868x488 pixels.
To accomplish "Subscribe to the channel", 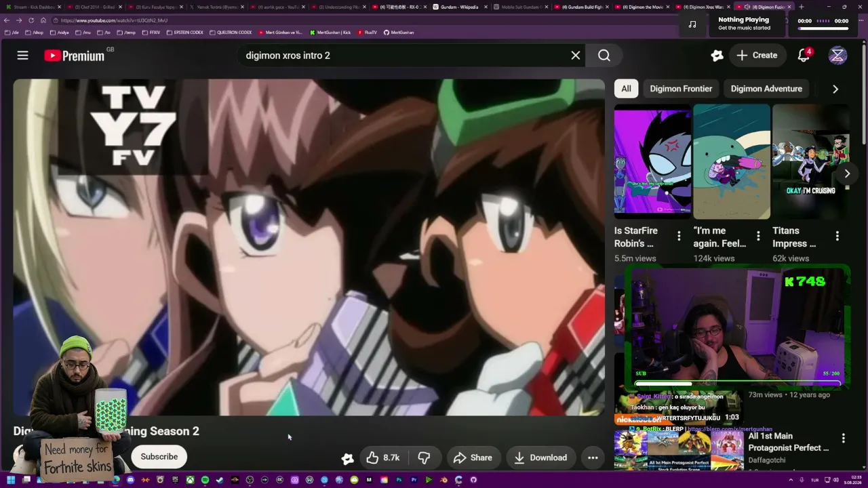I will (159, 457).
